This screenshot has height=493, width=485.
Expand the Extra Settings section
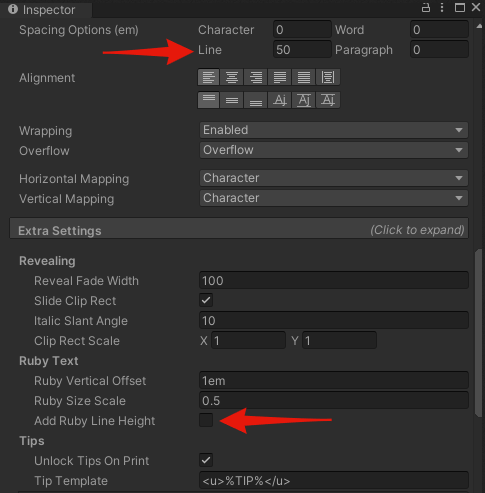[x=239, y=229]
